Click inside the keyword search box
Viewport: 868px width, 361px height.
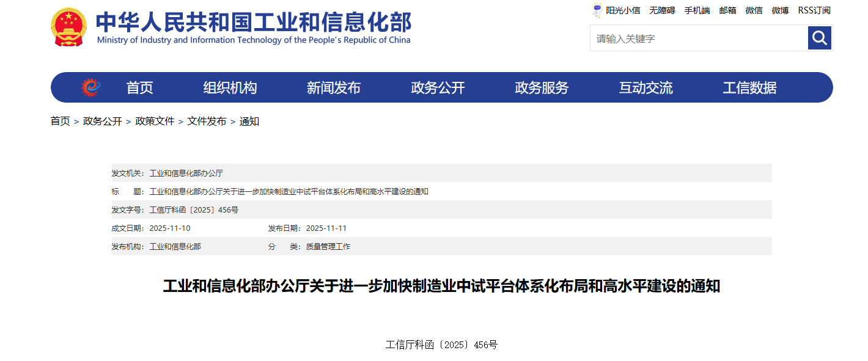pyautogui.click(x=672, y=38)
